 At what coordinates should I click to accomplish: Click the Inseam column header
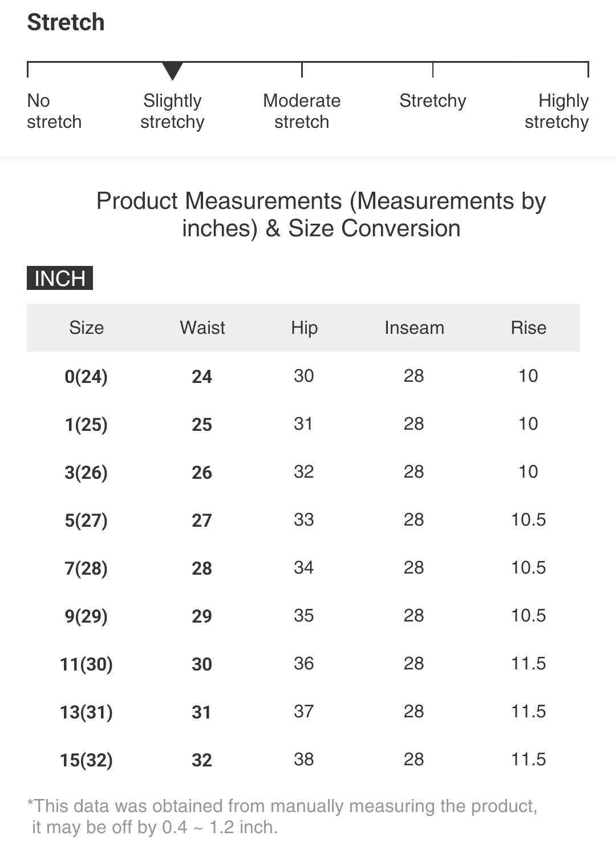(x=414, y=328)
